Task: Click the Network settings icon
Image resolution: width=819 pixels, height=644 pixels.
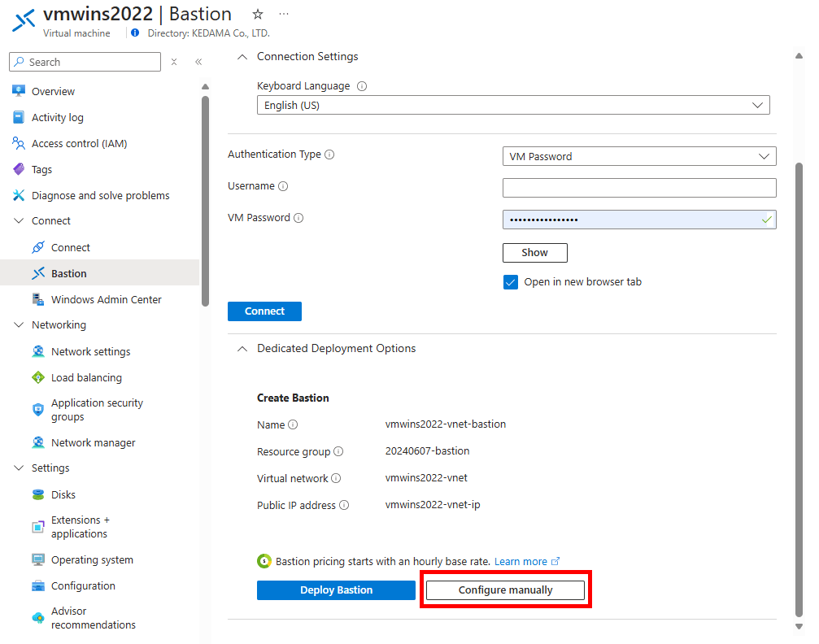Action: 38,351
